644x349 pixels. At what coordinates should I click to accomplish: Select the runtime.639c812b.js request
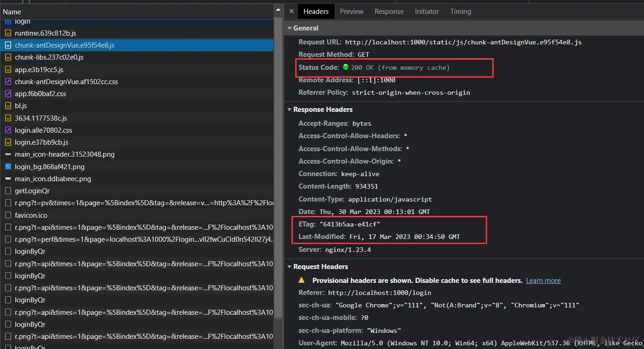137,33
